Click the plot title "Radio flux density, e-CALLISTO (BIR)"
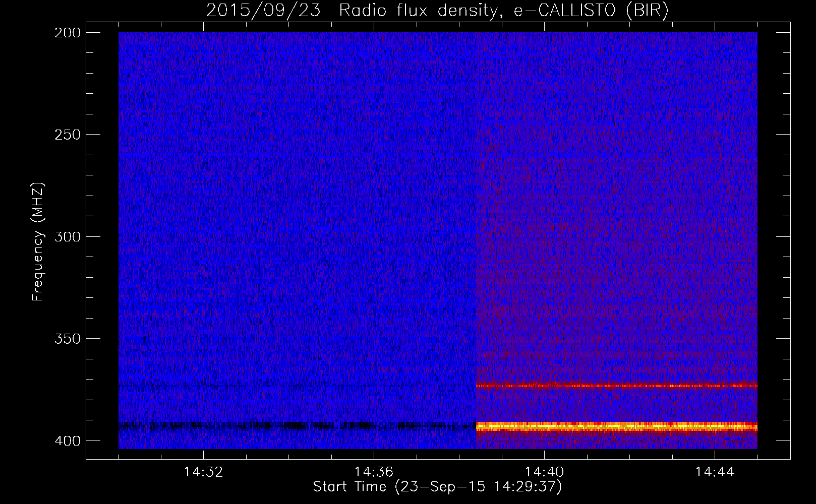 503,11
